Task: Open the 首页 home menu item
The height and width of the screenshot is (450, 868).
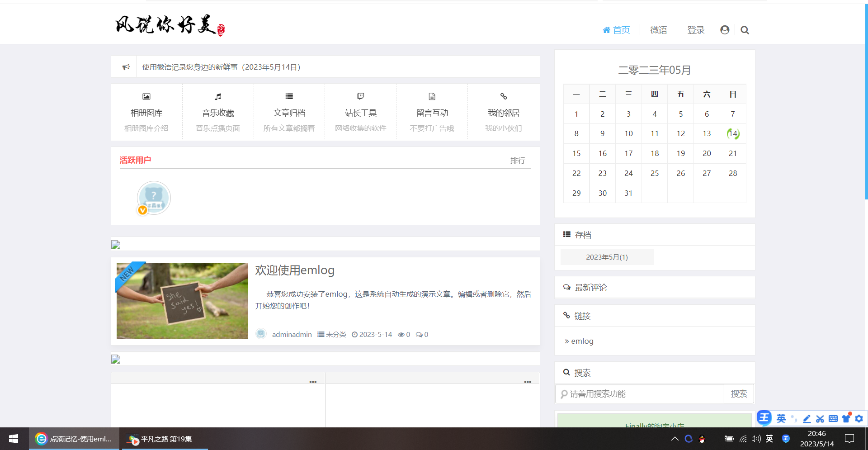Action: click(x=616, y=30)
